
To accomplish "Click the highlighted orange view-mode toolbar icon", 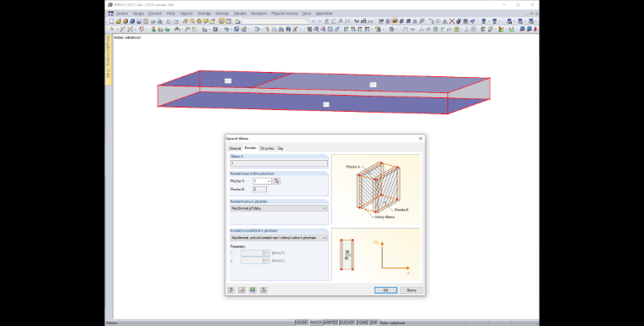I will pyautogui.click(x=395, y=21).
